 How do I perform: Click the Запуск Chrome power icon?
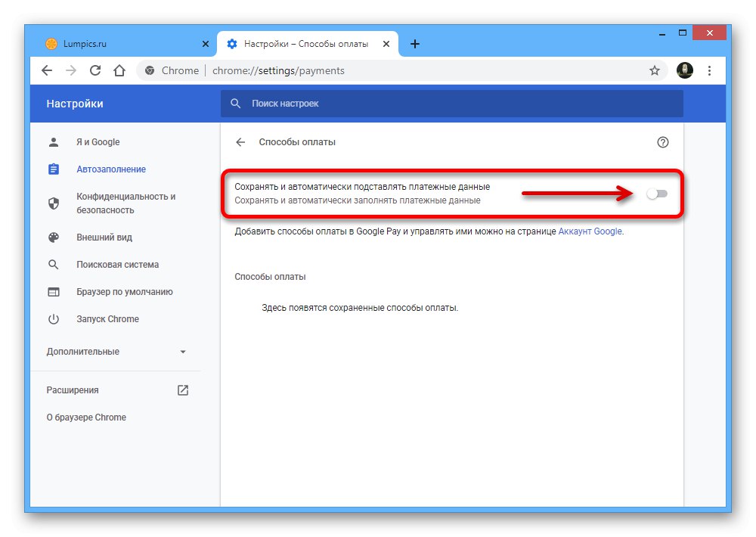pyautogui.click(x=53, y=319)
